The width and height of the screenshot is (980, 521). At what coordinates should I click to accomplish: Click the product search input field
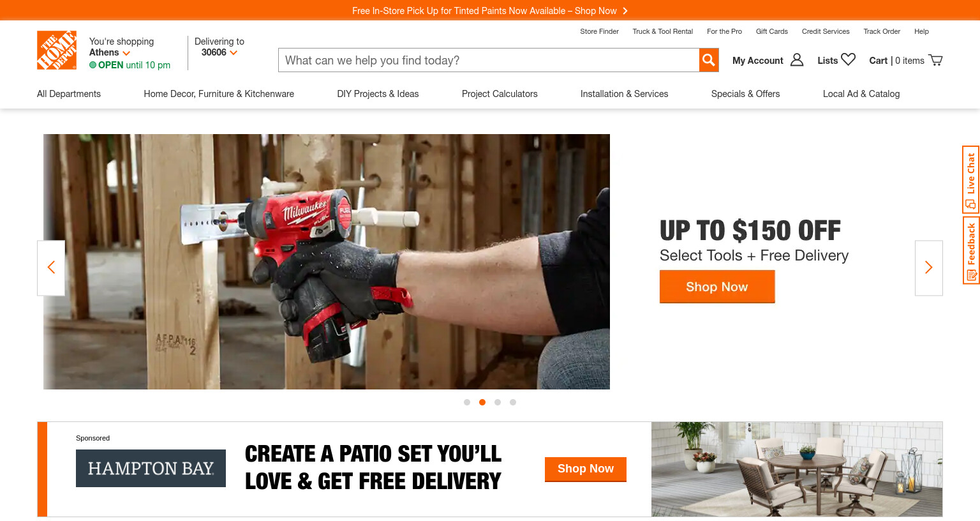[x=489, y=60]
